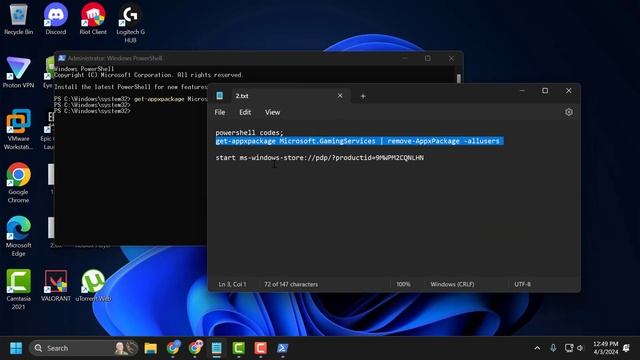Launch Camtasia 2021 desktop shortcut

[18, 290]
